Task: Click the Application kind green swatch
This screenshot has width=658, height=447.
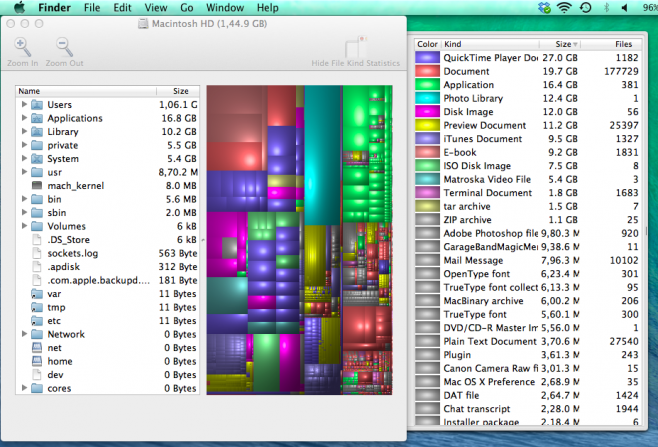Action: click(427, 84)
